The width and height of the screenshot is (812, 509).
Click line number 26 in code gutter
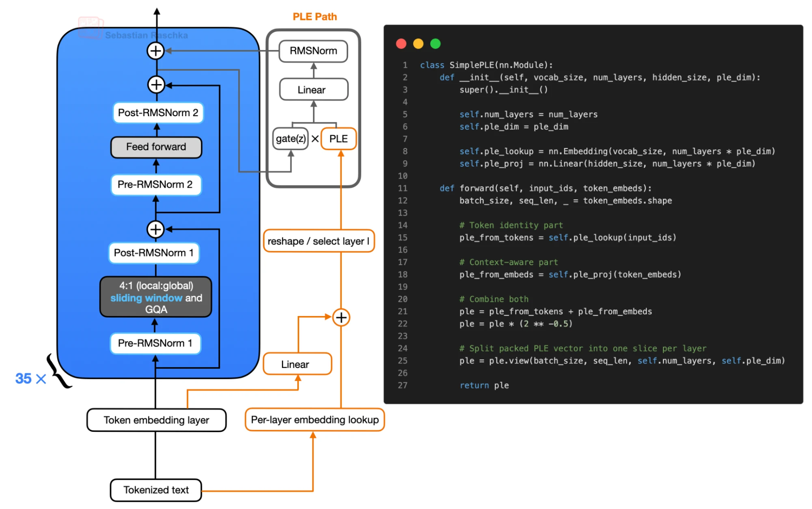coord(403,373)
